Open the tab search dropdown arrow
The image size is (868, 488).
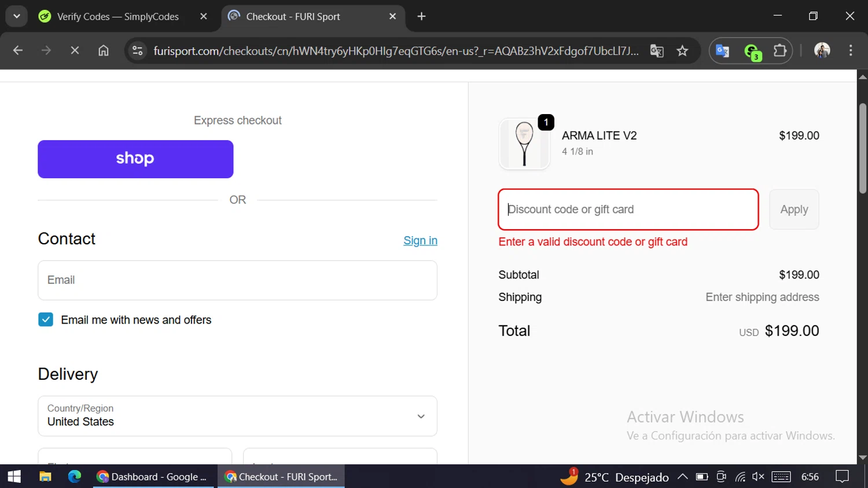pos(17,16)
